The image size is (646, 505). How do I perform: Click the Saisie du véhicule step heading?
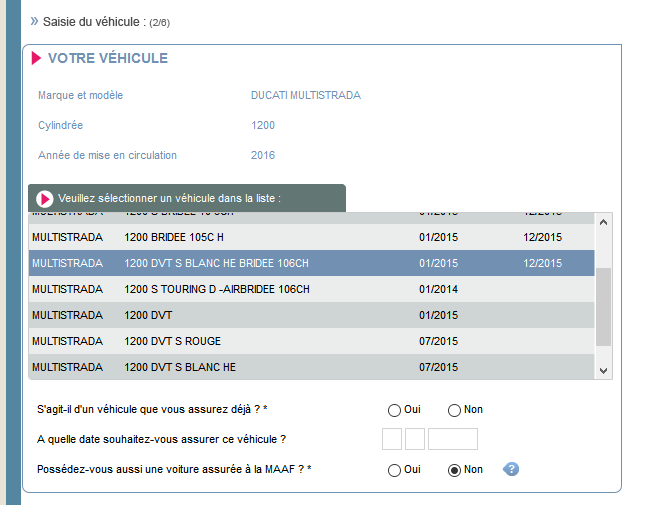pyautogui.click(x=106, y=22)
